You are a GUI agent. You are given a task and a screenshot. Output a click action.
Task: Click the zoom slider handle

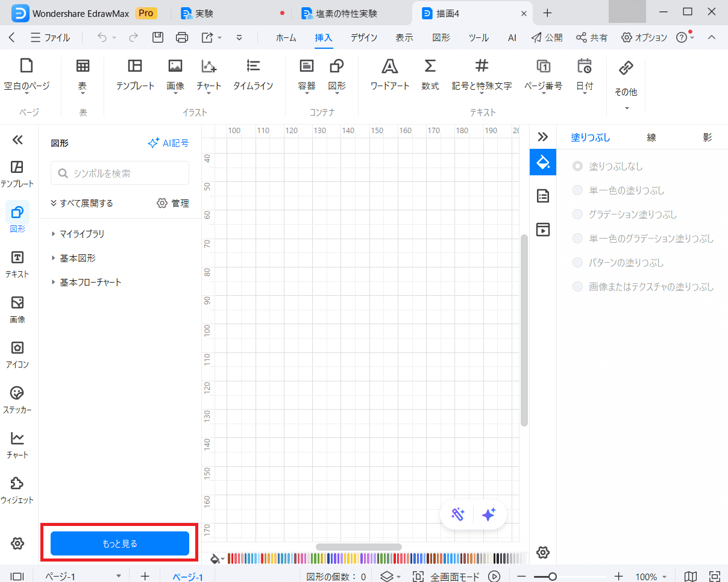(552, 577)
